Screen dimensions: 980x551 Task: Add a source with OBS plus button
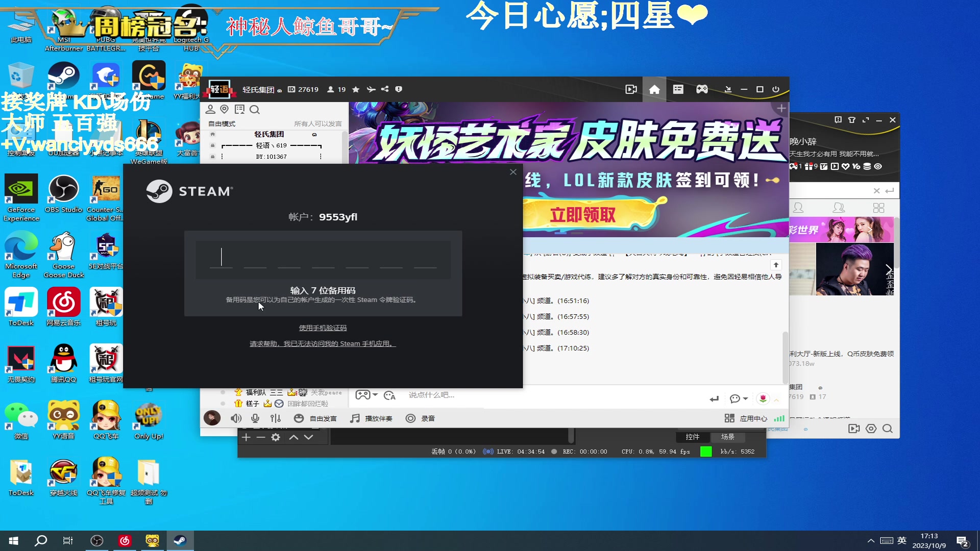tap(246, 437)
